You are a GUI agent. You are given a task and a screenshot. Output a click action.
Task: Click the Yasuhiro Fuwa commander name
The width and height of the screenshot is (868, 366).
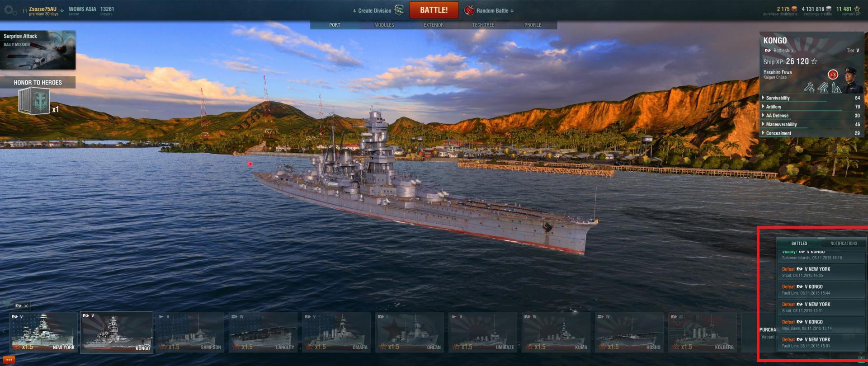[x=778, y=72]
